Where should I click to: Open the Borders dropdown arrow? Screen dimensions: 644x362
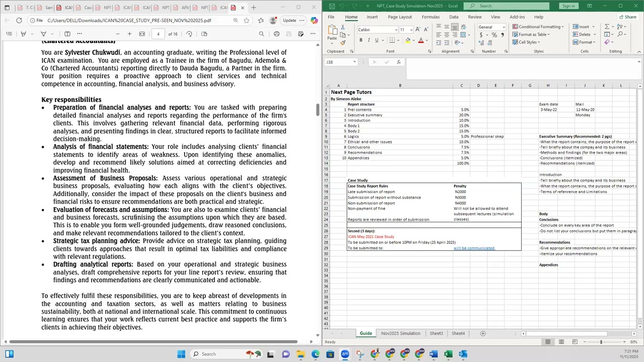click(399, 40)
